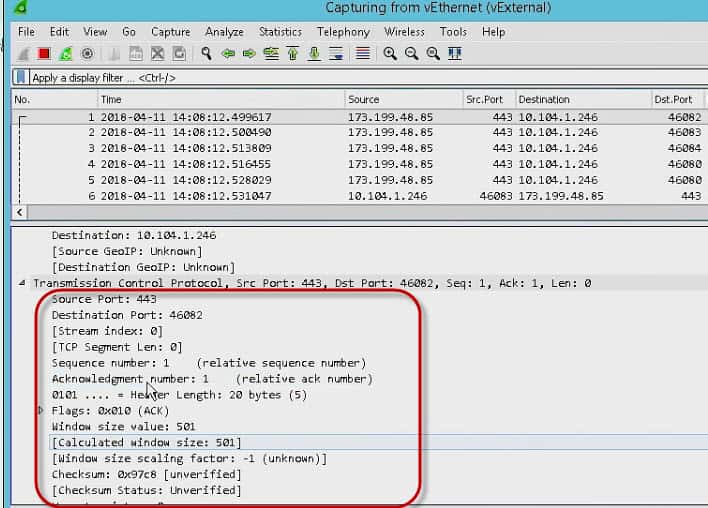Screen dimensions: 708x508
Task: Reset text to normal size icon
Action: 433,54
